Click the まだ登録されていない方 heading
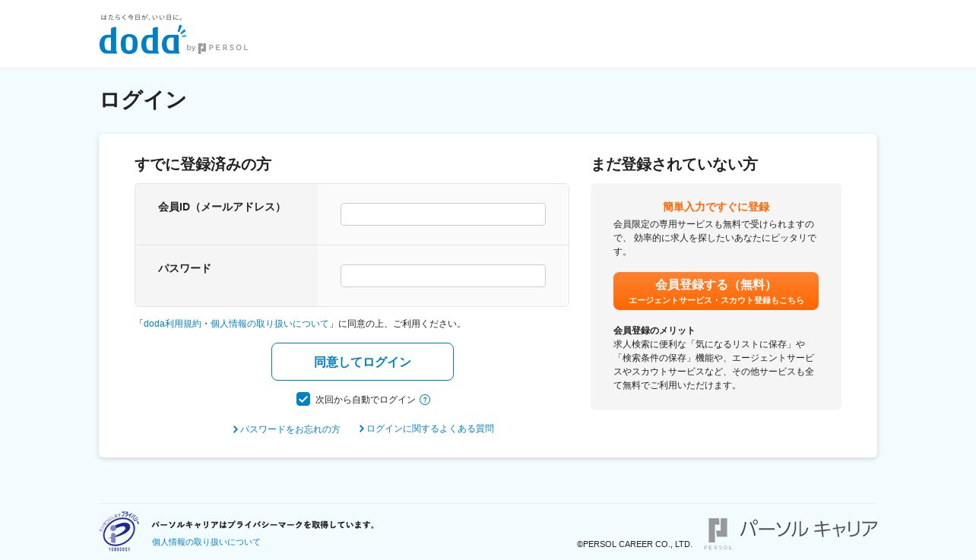 point(674,164)
